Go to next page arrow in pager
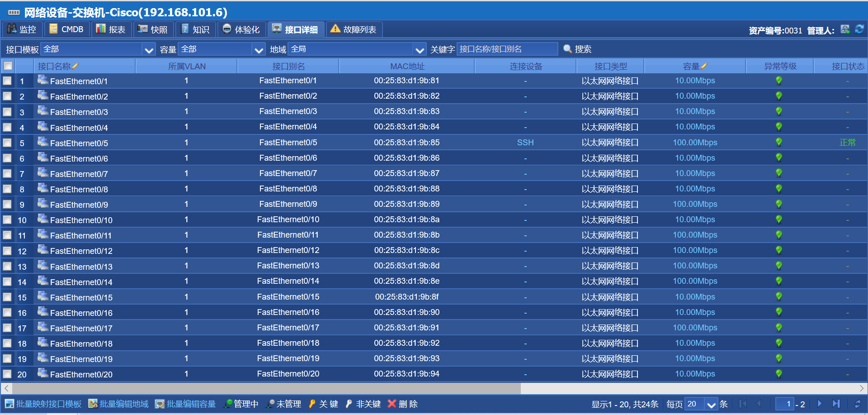Image resolution: width=868 pixels, height=415 pixels. (x=820, y=404)
